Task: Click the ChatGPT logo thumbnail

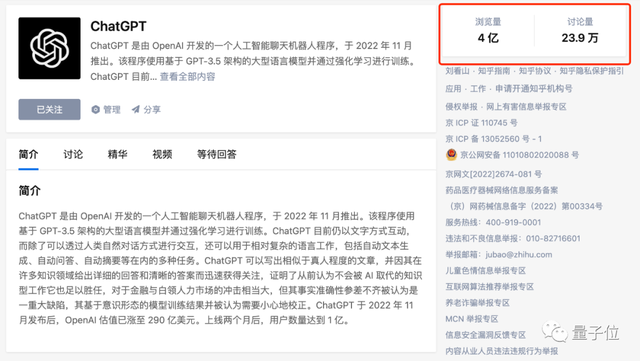Action: coord(49,48)
